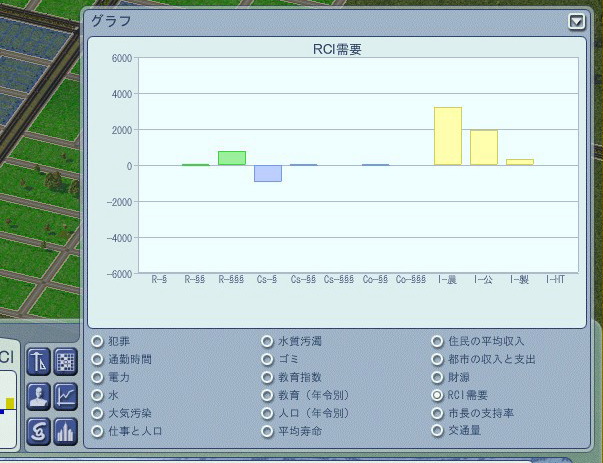Click the I-HT axis label
This screenshot has width=603, height=463.
[x=555, y=279]
